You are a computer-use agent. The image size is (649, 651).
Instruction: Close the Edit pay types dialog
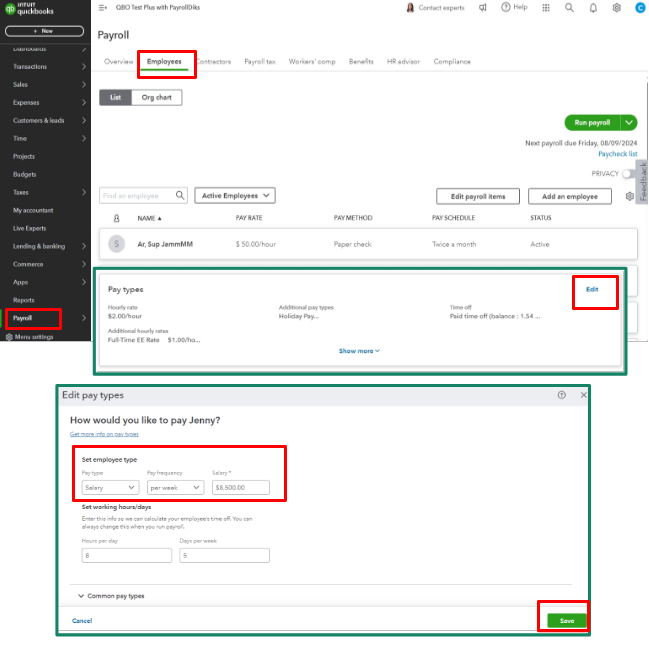pos(583,395)
